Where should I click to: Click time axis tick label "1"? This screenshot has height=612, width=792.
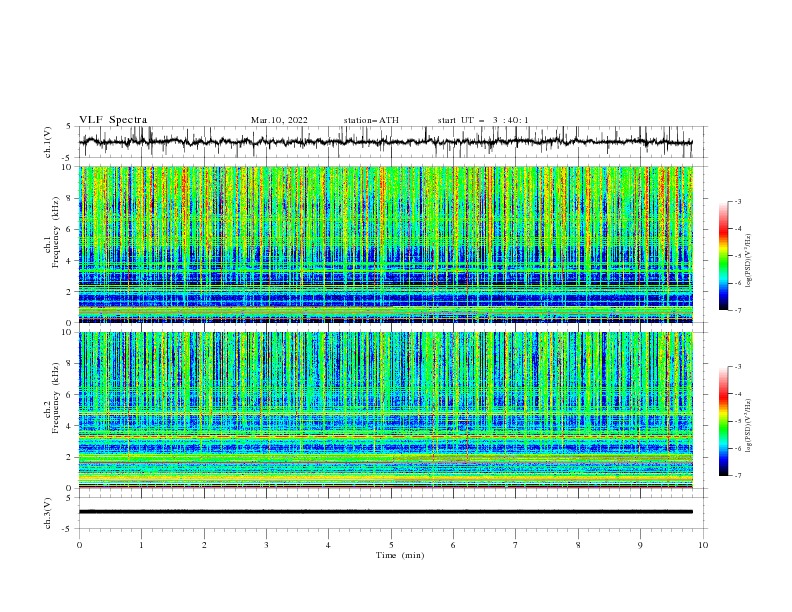click(141, 545)
